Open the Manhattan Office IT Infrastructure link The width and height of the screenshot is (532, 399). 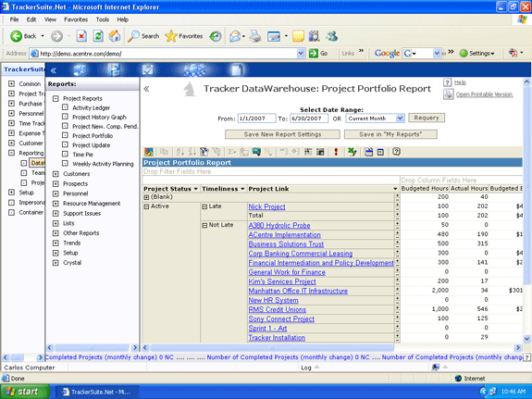click(x=298, y=291)
